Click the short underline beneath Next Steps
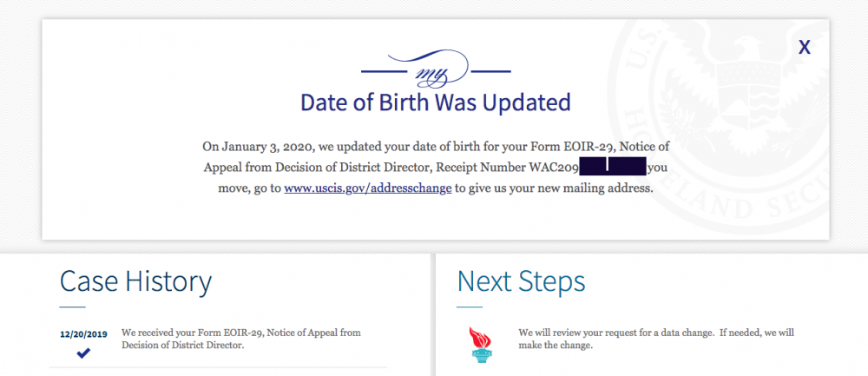The height and width of the screenshot is (376, 868). 470,307
